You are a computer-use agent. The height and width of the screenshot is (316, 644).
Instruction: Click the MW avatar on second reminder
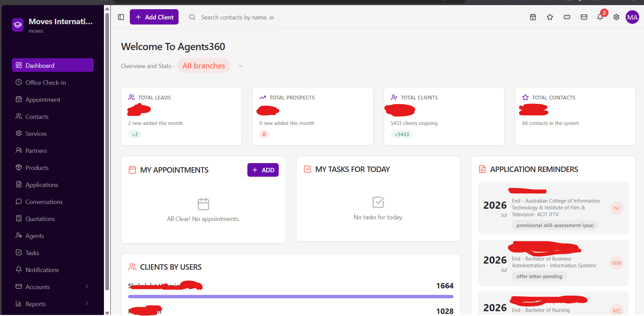(617, 263)
